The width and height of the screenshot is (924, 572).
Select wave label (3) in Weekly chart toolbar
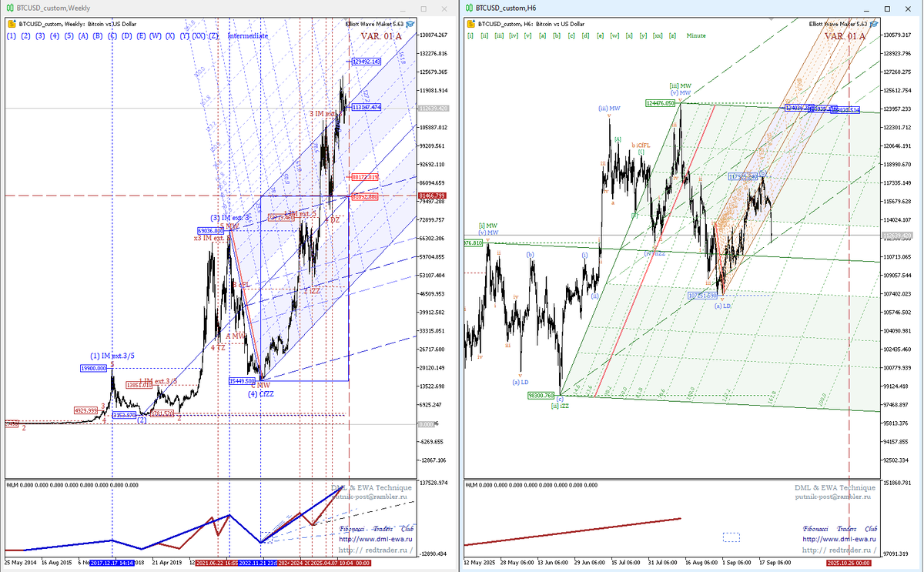(40, 35)
